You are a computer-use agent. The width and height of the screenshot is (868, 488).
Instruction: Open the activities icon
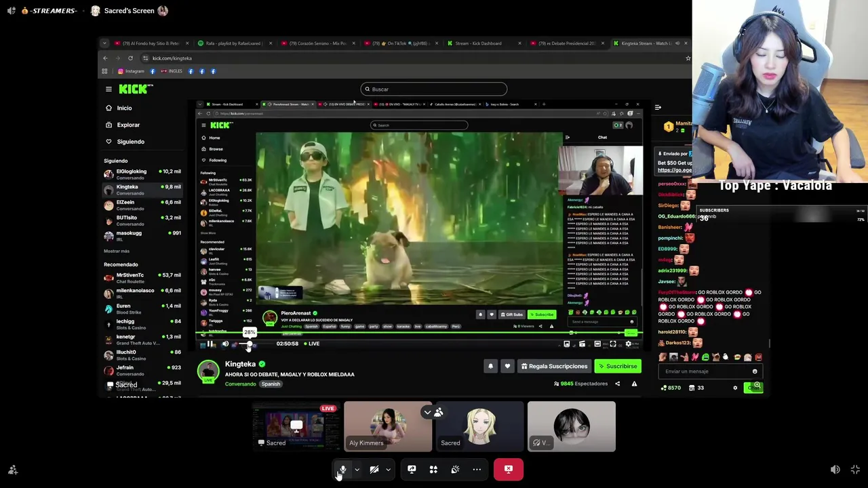coord(433,469)
